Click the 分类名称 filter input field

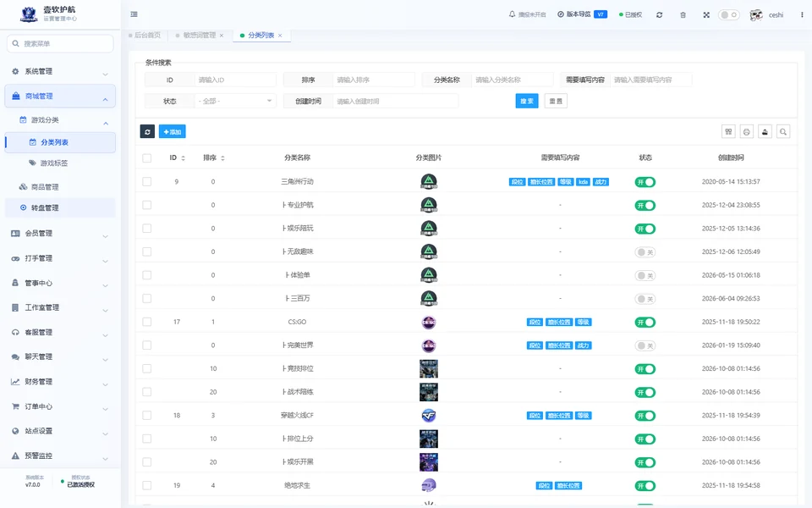(513, 80)
